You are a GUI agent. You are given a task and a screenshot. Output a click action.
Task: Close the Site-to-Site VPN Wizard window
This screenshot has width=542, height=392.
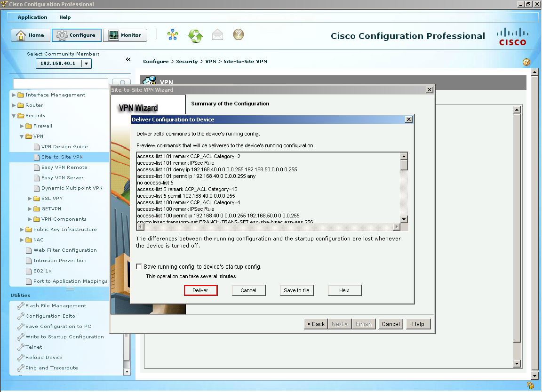click(x=429, y=90)
